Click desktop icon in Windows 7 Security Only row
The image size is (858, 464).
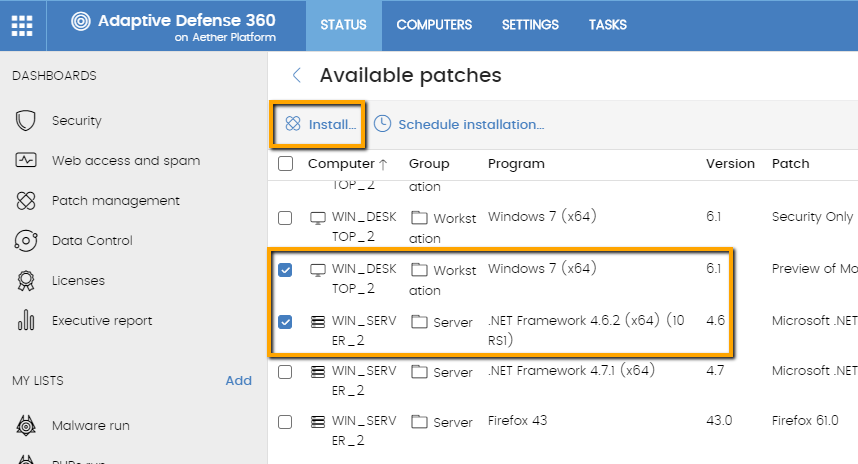[317, 218]
